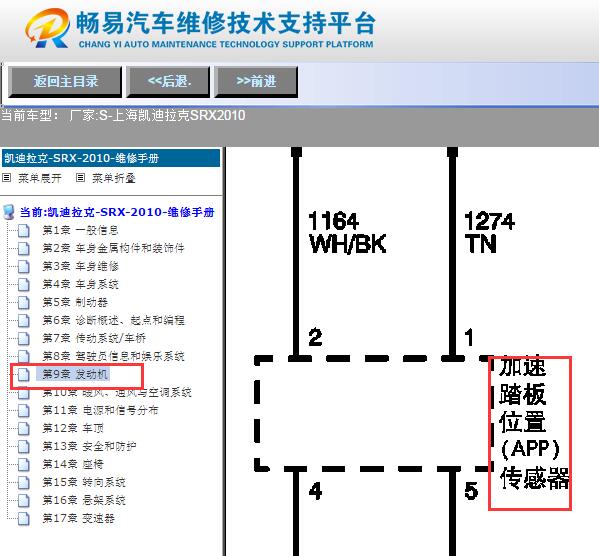Image resolution: width=599 pixels, height=556 pixels.
Task: Open 第11章 电源和信号分布
Action: [100, 410]
